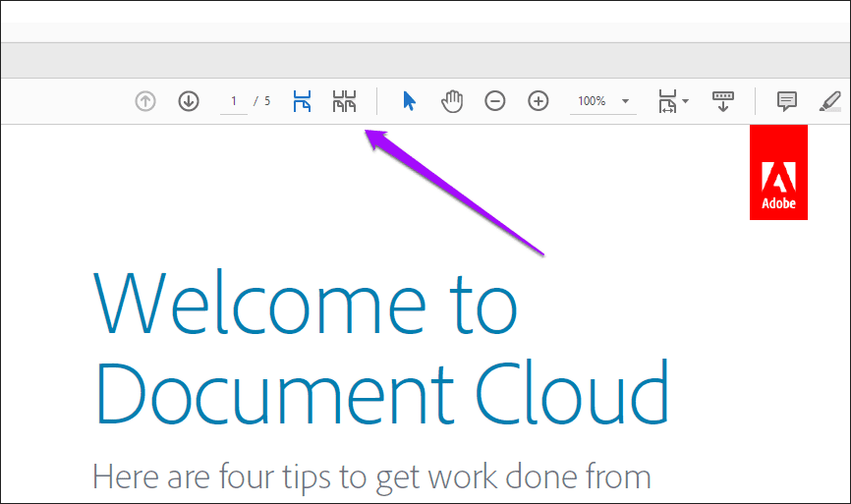Pick the Hand pan tool
The image size is (851, 504).
click(451, 101)
